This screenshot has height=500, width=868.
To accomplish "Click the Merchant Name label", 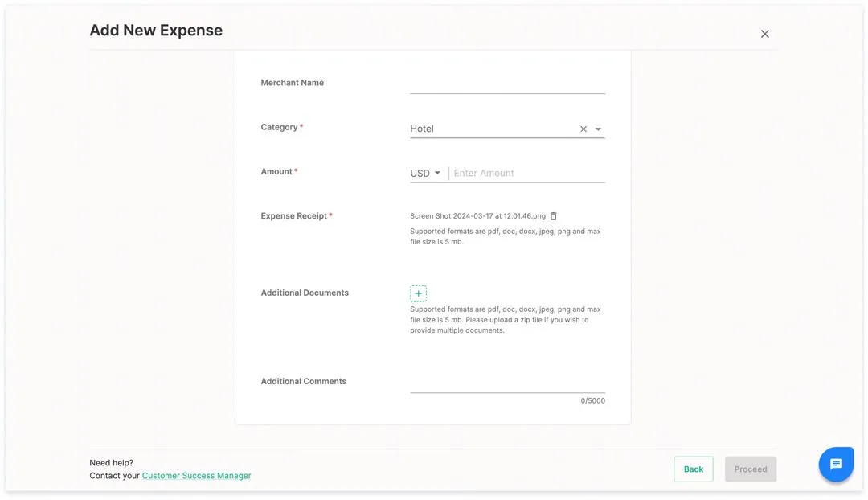I will (293, 83).
